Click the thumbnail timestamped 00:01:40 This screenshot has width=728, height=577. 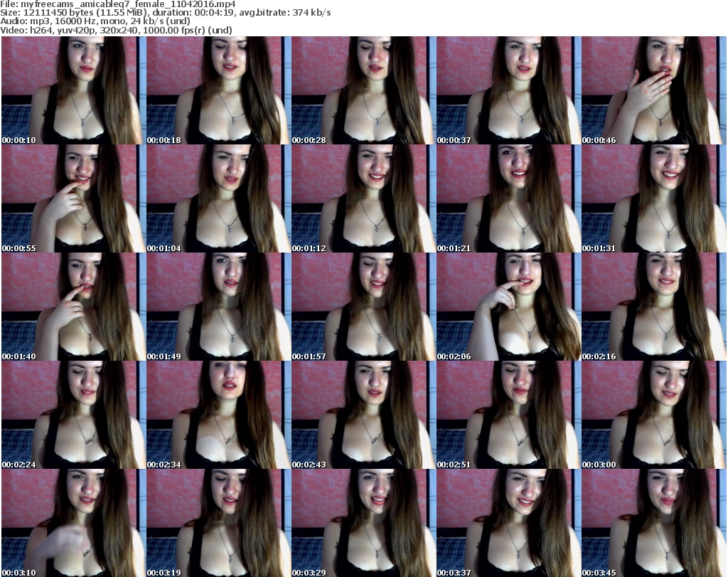click(73, 307)
